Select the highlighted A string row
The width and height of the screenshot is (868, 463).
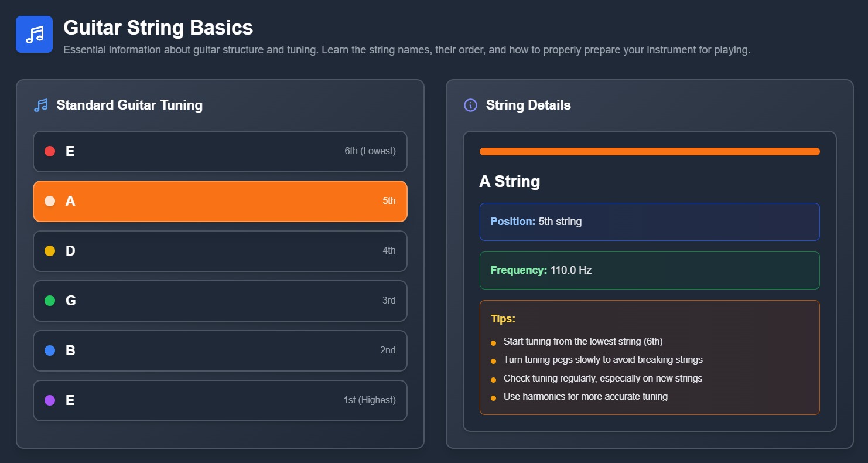pos(220,201)
